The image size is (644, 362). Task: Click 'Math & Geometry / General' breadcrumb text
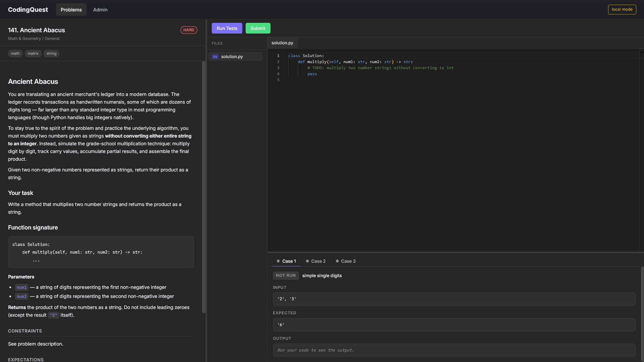point(34,39)
